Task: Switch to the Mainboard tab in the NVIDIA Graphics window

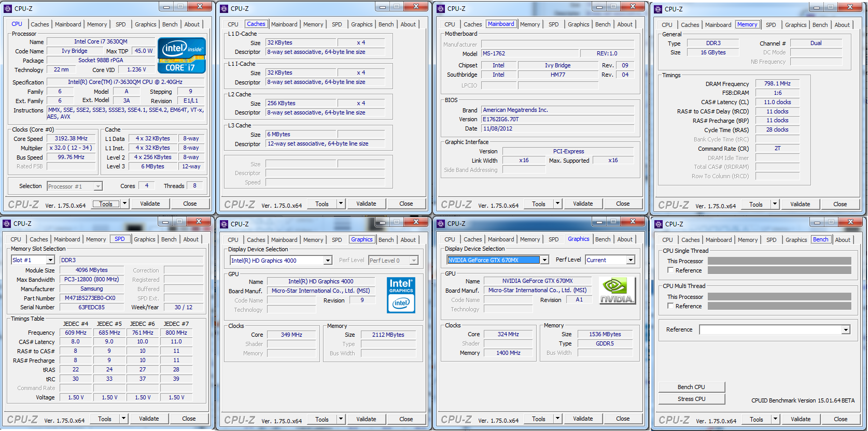Action: tap(500, 239)
